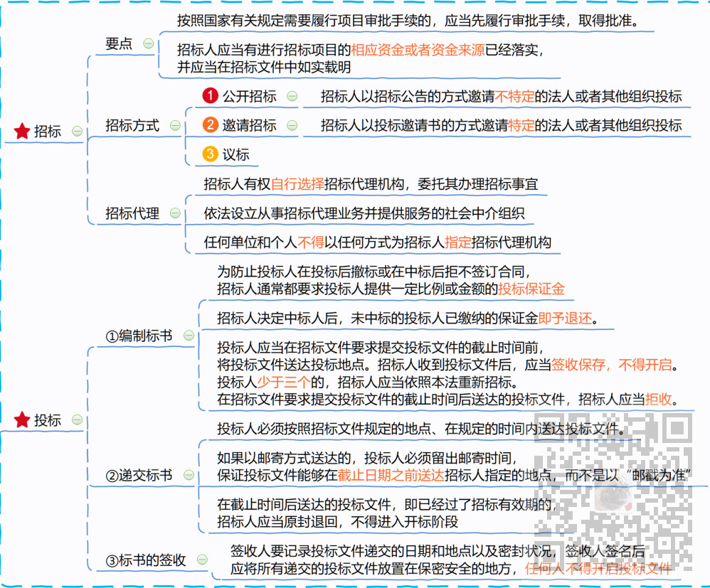
Task: Select the 公开招标 node
Action: point(250,97)
